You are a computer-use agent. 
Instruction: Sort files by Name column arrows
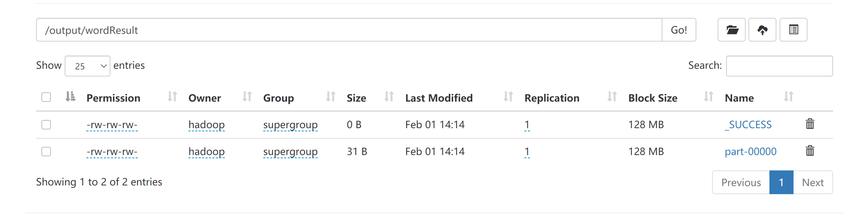point(788,97)
